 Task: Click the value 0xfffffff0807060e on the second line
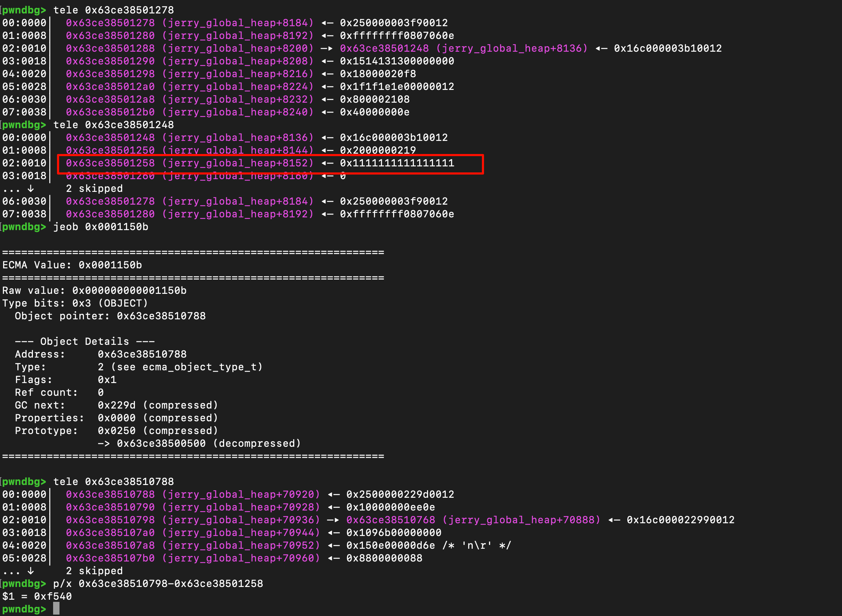point(397,35)
